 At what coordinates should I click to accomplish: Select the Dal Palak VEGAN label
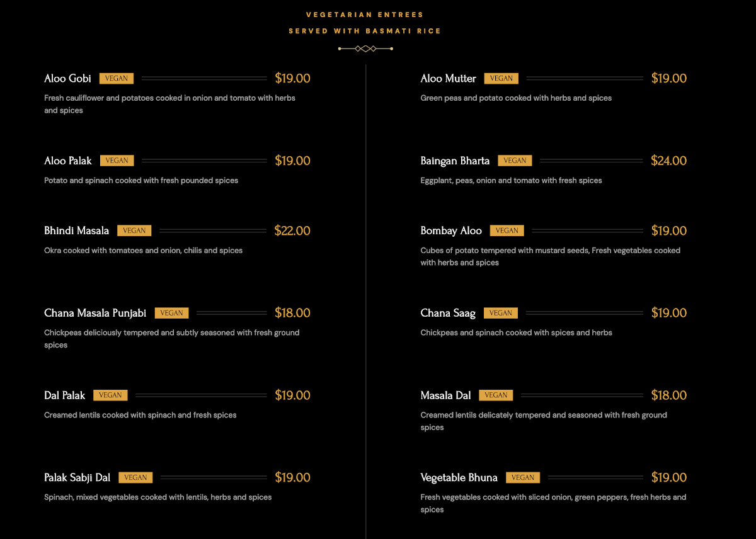pos(110,395)
